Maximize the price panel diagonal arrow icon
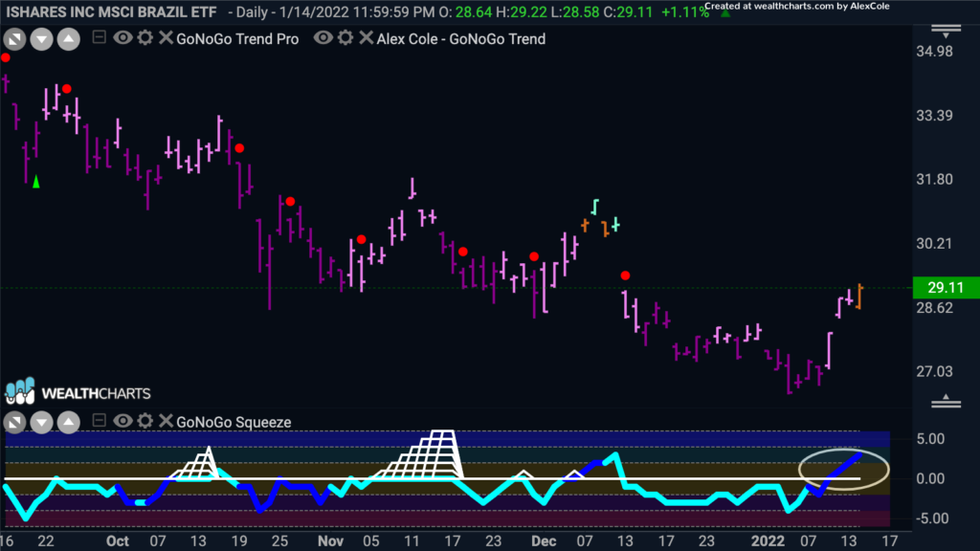The image size is (980, 551). click(14, 40)
